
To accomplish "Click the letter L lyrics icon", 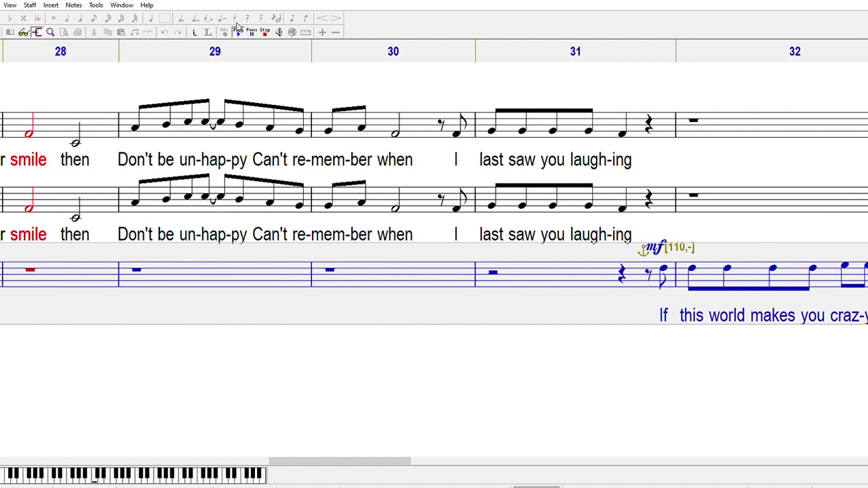I will pyautogui.click(x=208, y=32).
